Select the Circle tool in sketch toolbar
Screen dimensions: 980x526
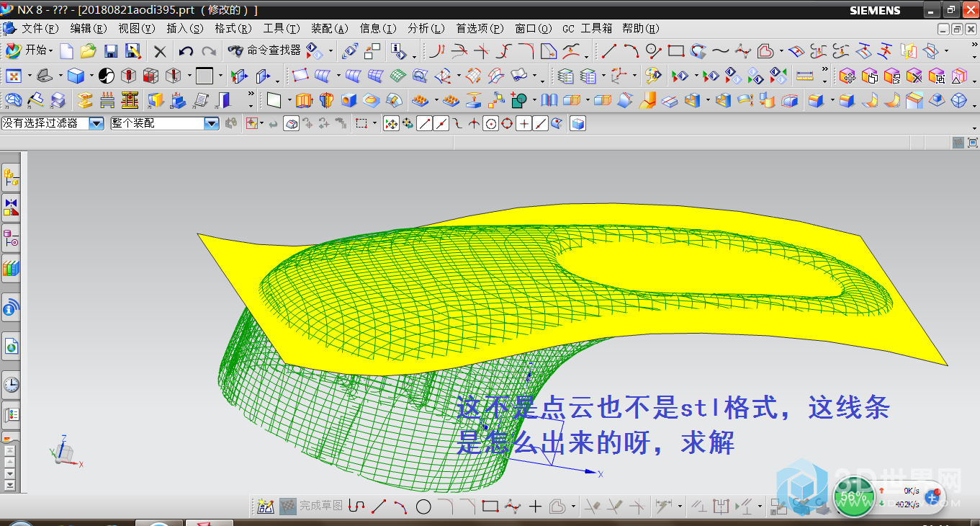tap(423, 507)
